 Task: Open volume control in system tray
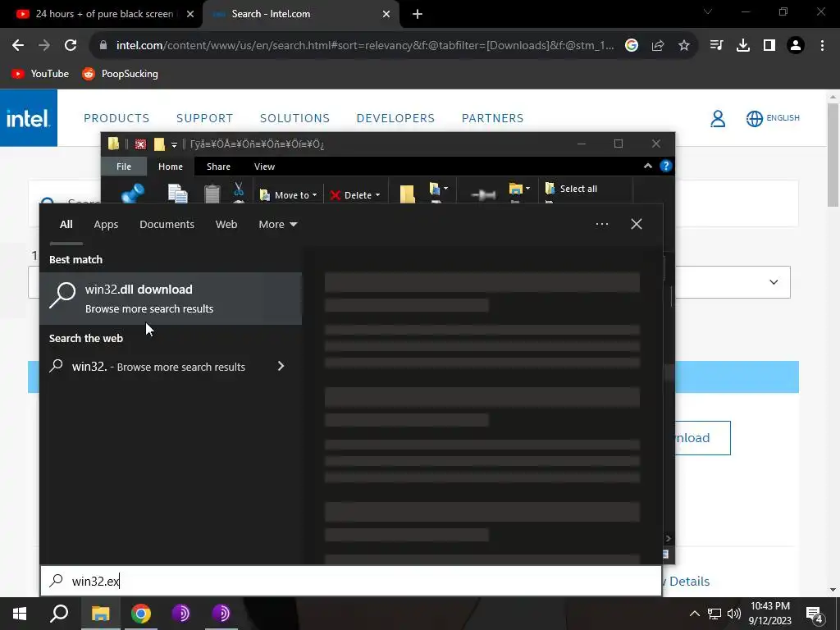pos(734,614)
